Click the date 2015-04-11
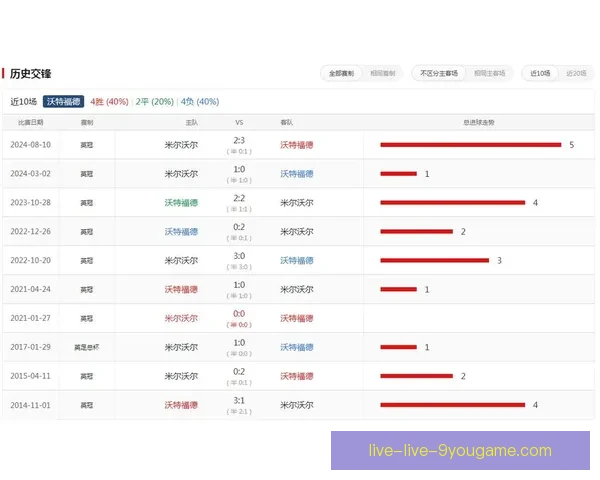Screen dimensions: 600x480 (x=30, y=376)
